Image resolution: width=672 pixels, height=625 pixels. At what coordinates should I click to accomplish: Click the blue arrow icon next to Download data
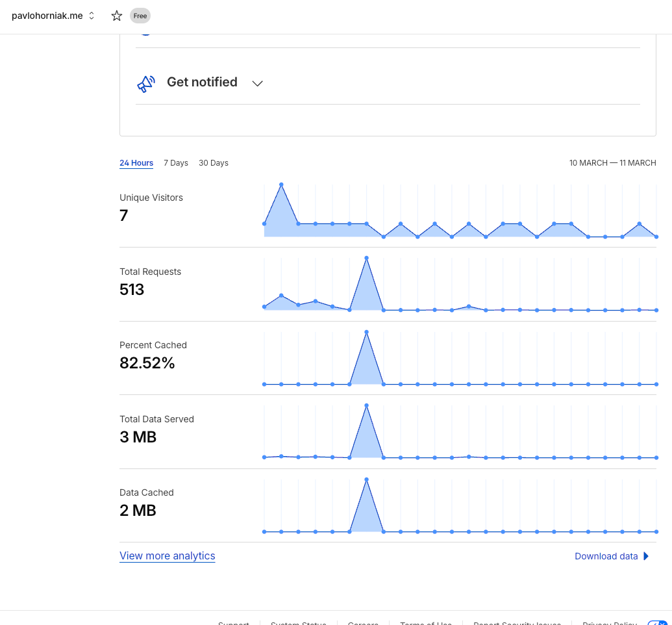point(645,556)
